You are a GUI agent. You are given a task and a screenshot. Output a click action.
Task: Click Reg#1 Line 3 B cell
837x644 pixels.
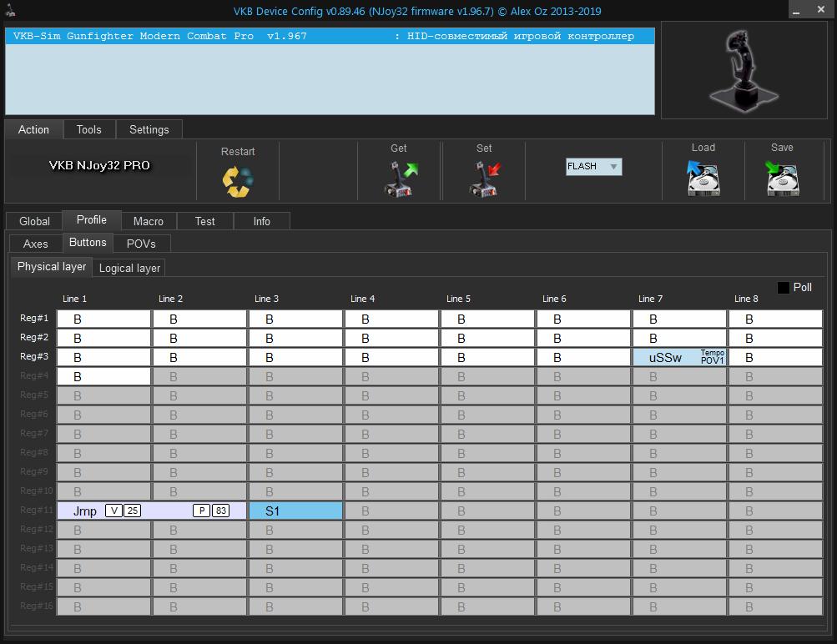tap(295, 319)
